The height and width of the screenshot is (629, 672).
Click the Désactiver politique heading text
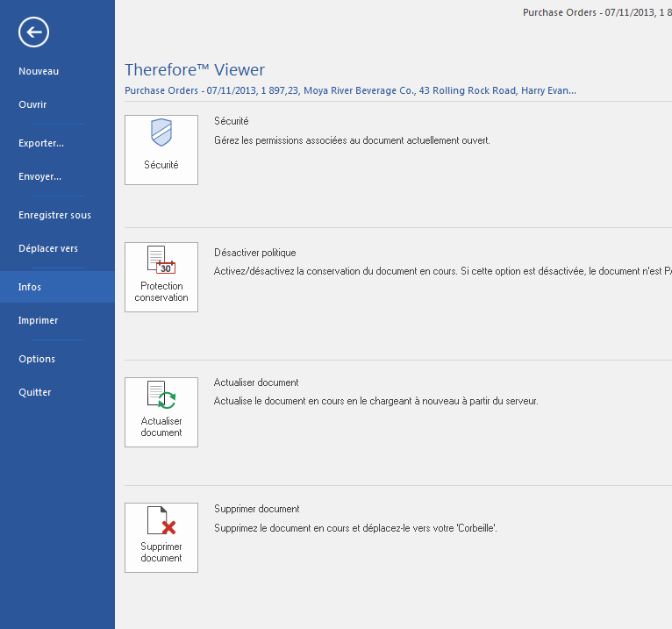pyautogui.click(x=255, y=253)
